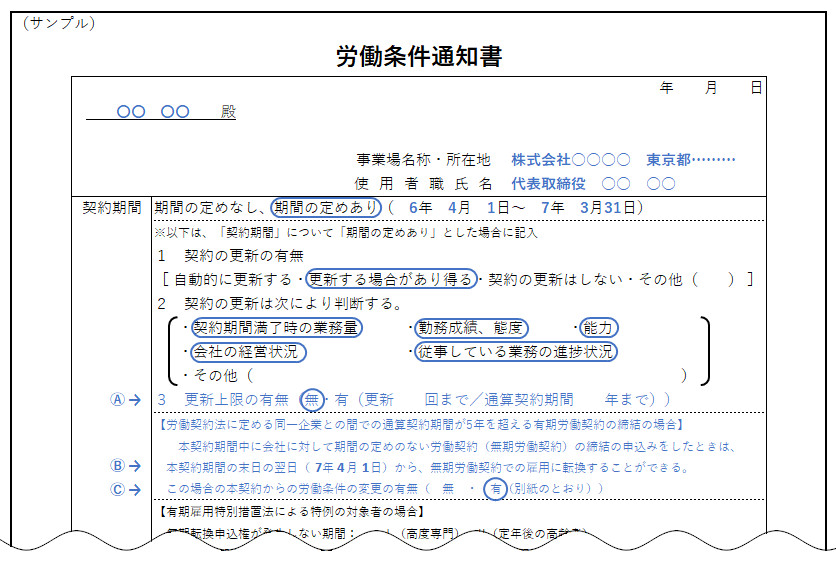
Task: Click the Ⓒ arrow marker
Action: [x=125, y=489]
